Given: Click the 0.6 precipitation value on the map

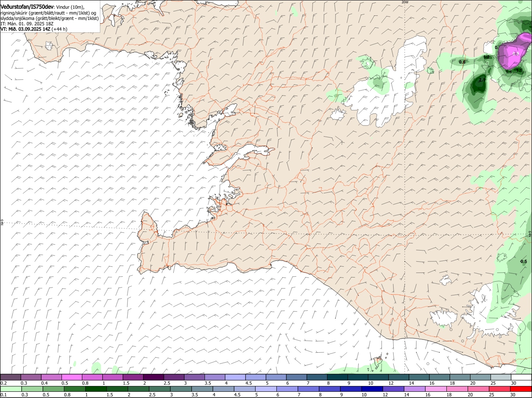Looking at the screenshot, I should (462, 62).
